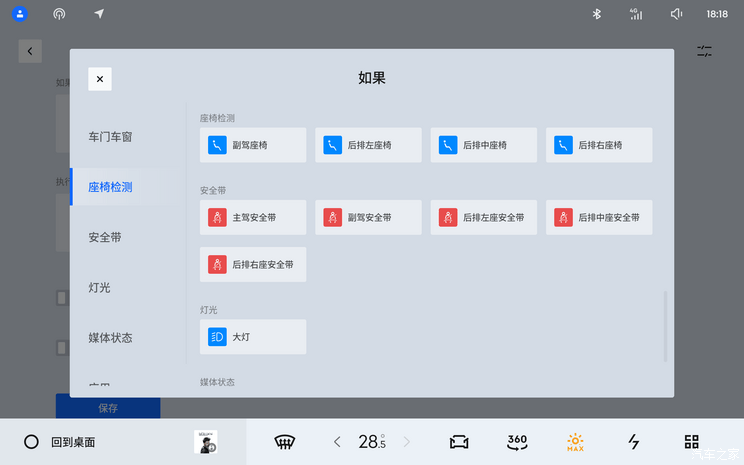
Task: Open the lightning energy icon
Action: [633, 442]
